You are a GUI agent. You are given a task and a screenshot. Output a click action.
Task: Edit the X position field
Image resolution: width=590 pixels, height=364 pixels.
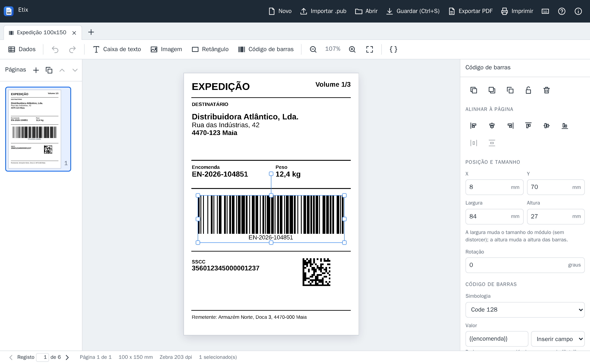494,187
